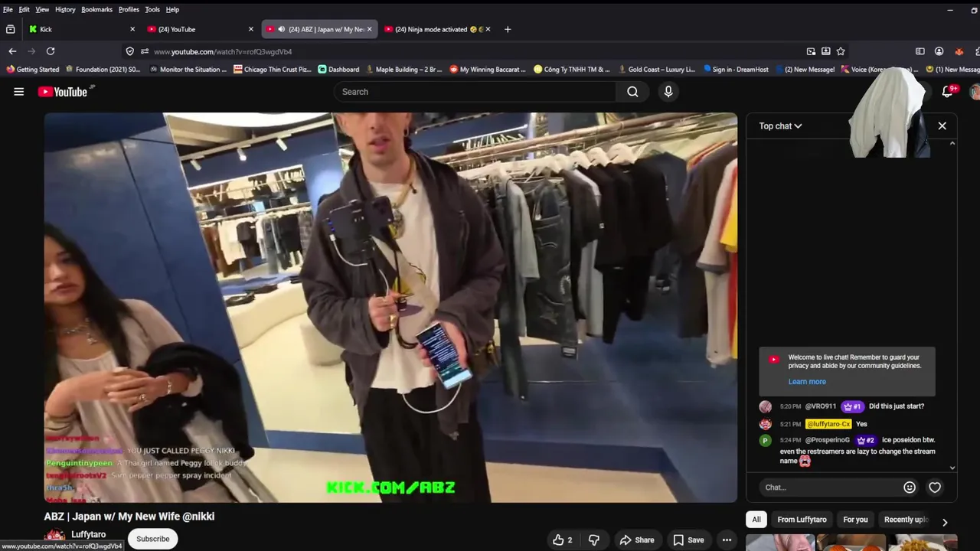The image size is (980, 551).
Task: Select the For you filter chip
Action: [855, 520]
